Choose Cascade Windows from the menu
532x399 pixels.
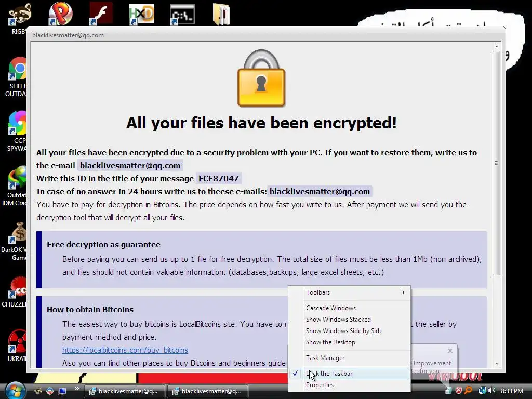[x=331, y=308]
